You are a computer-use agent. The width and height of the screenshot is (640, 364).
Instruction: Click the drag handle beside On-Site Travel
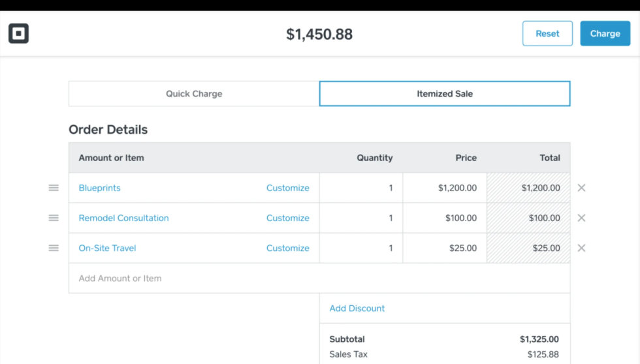(54, 248)
